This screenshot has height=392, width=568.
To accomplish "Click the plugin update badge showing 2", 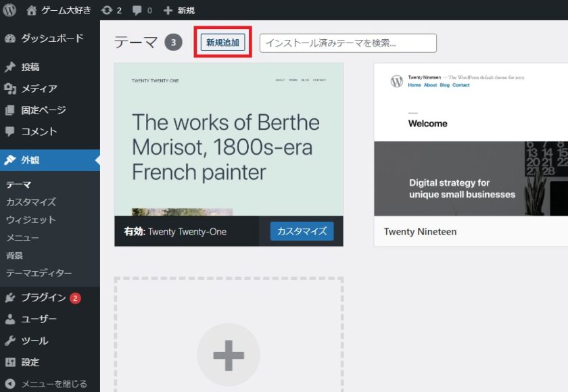I will point(75,298).
